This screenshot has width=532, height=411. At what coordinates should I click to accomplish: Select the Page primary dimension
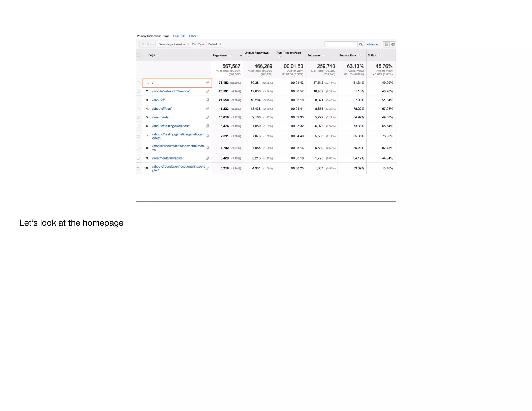(166, 36)
